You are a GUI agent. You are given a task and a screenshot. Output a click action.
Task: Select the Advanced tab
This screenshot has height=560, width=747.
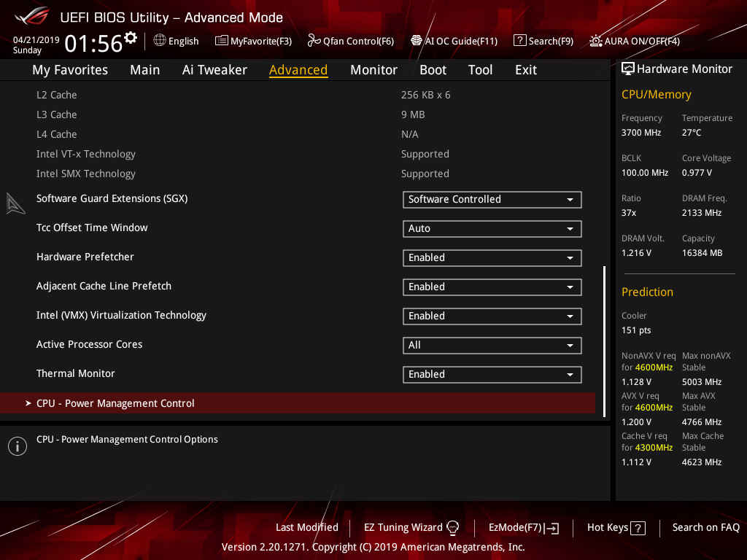298,70
